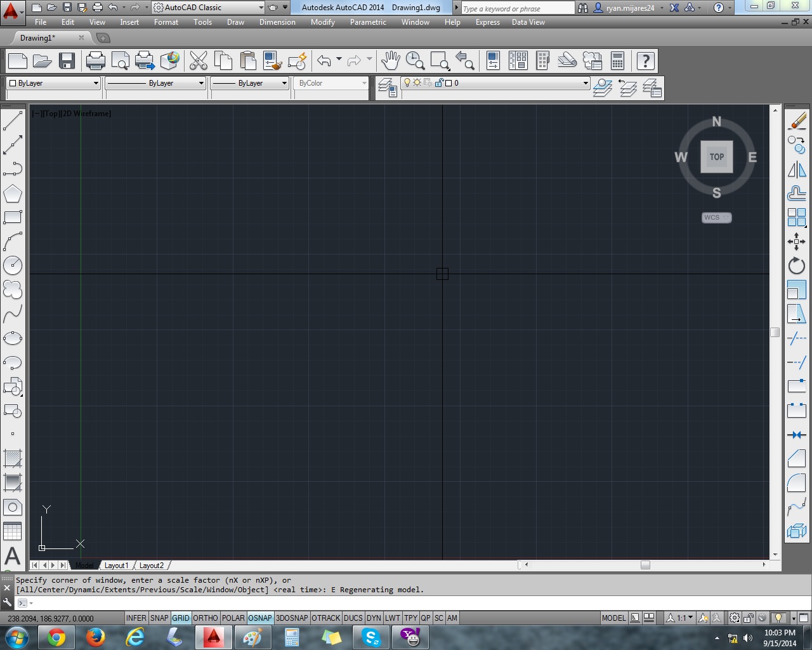Disable OSNAP in the status bar

pyautogui.click(x=260, y=618)
